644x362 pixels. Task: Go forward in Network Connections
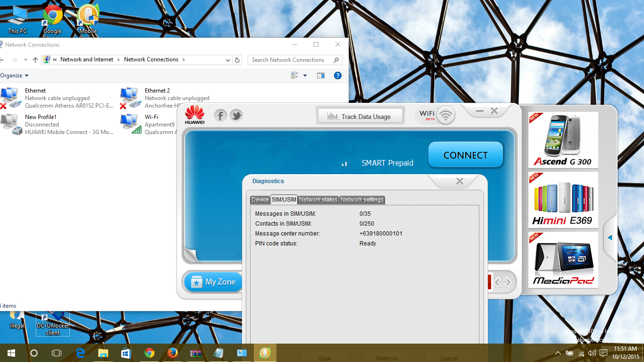pyautogui.click(x=14, y=60)
